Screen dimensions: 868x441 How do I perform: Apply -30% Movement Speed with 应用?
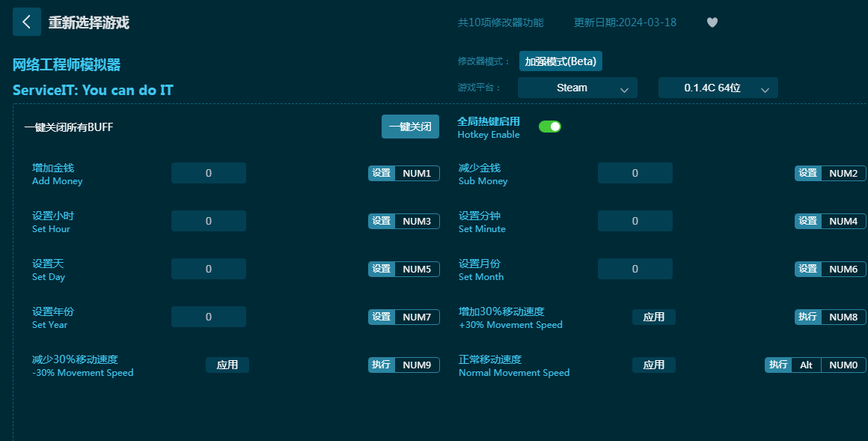[x=227, y=365]
